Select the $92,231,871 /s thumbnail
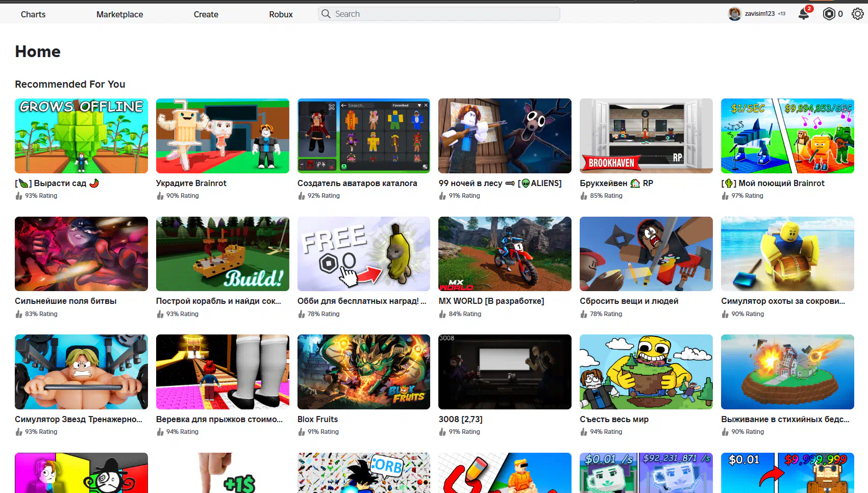 pyautogui.click(x=646, y=473)
